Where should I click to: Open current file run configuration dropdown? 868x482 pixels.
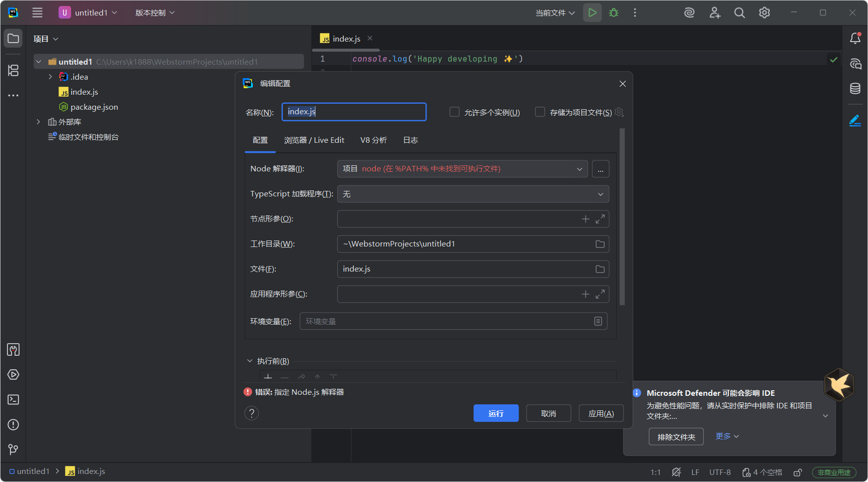point(555,13)
